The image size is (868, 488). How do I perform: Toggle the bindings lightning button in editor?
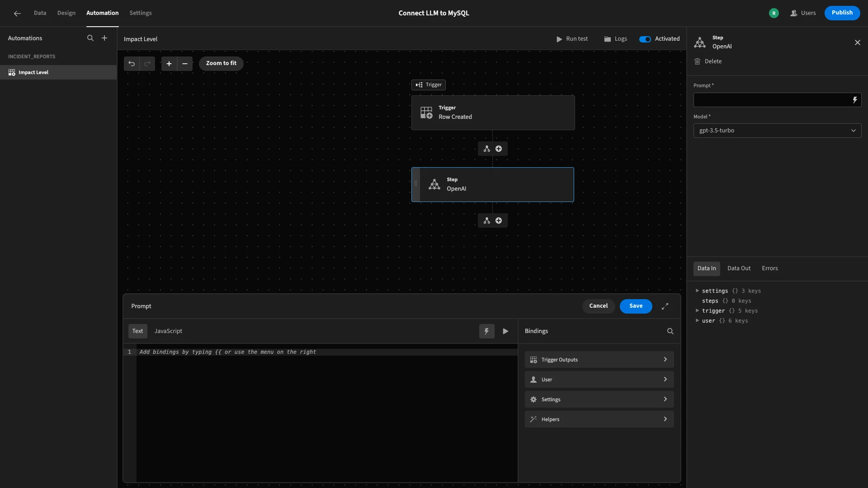pos(487,331)
